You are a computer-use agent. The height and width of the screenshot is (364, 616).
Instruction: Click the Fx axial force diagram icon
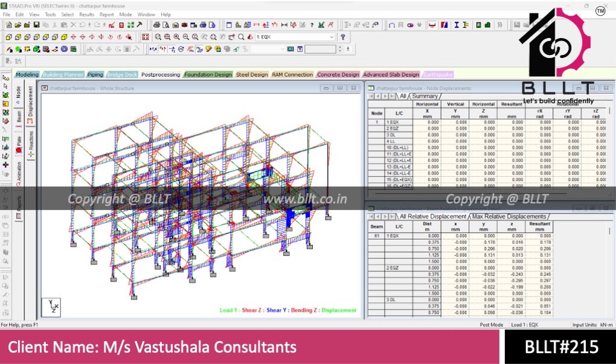pyautogui.click(x=153, y=49)
